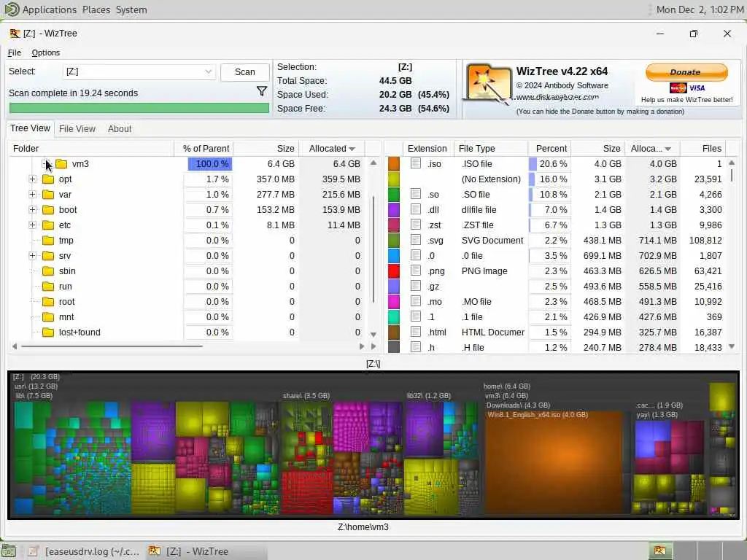
Task: Open the www.diskanalyzer.com link
Action: 557,97
